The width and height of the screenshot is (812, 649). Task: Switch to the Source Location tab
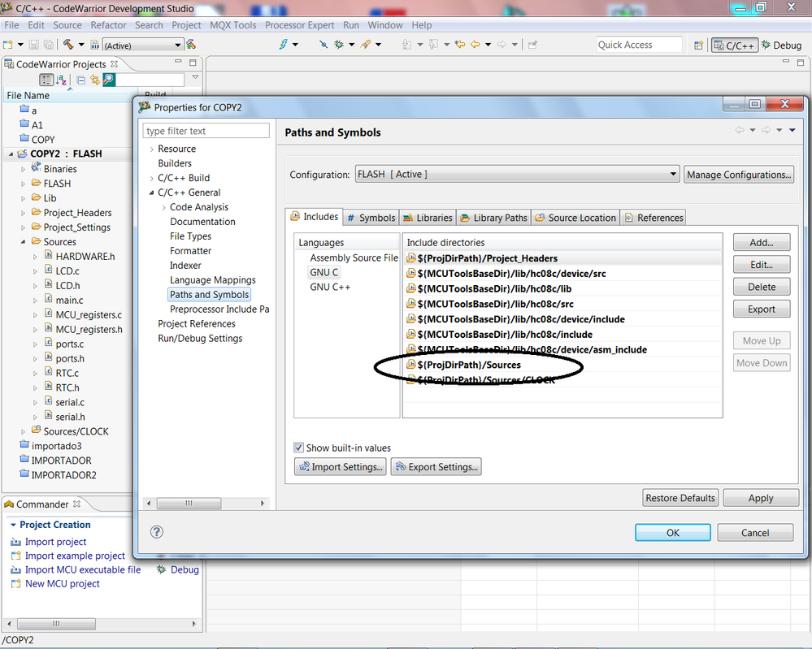(x=575, y=218)
